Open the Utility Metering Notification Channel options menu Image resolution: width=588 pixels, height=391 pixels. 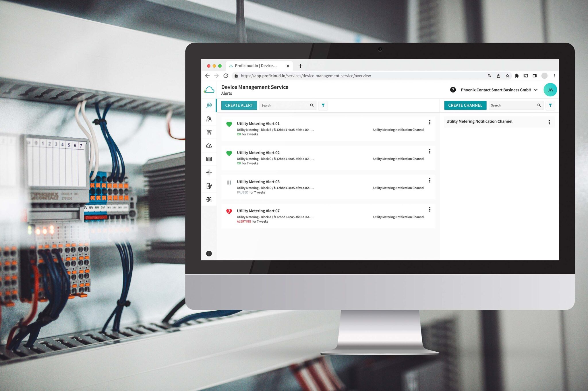pyautogui.click(x=549, y=122)
